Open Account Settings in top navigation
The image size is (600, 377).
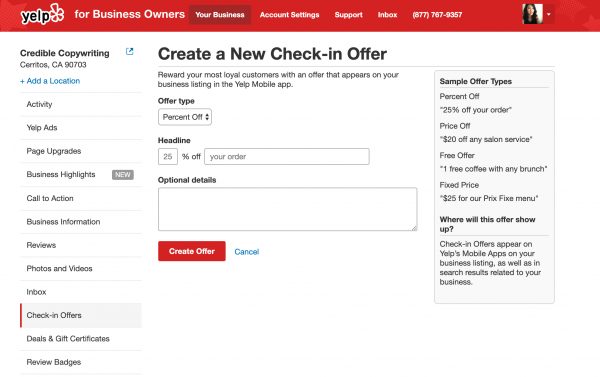click(x=289, y=15)
